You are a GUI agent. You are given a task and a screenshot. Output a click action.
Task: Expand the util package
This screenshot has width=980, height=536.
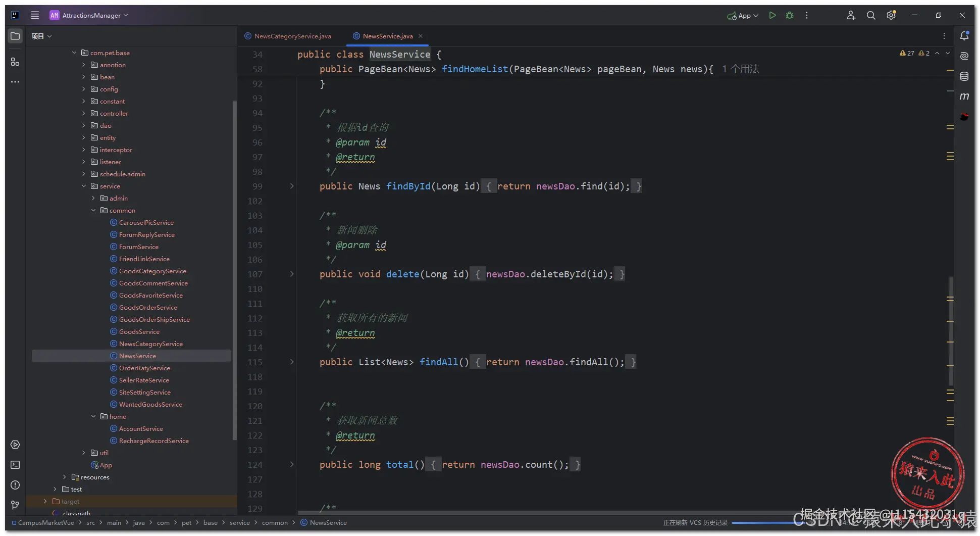(x=84, y=453)
